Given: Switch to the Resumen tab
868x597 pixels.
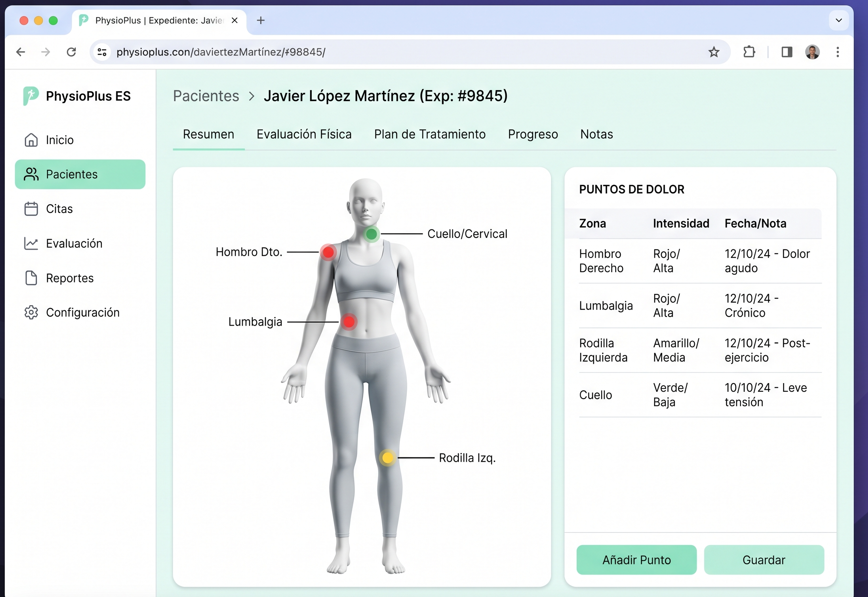Looking at the screenshot, I should click(x=209, y=135).
